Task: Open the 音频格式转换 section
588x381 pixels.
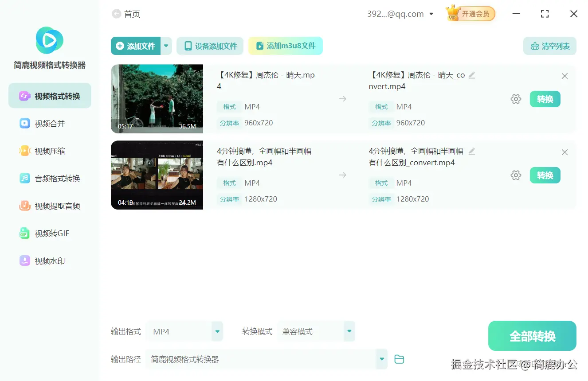Action: tap(50, 179)
